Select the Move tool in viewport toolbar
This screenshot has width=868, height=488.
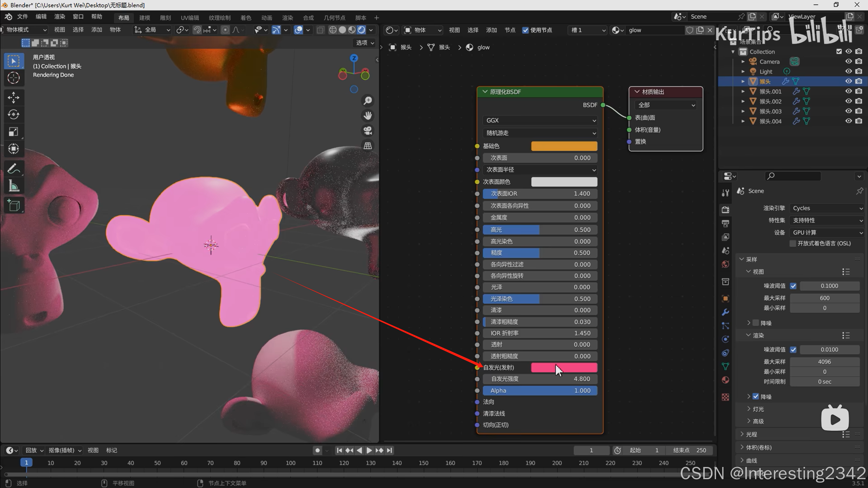click(x=14, y=98)
